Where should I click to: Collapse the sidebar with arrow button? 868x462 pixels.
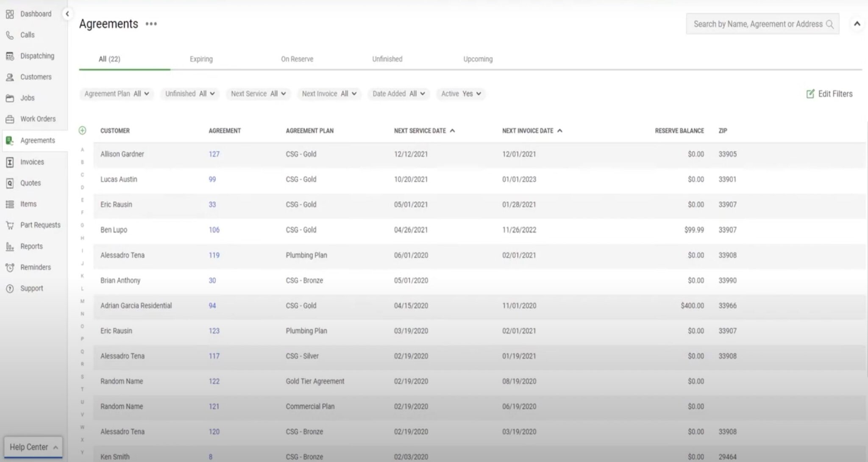tap(67, 14)
